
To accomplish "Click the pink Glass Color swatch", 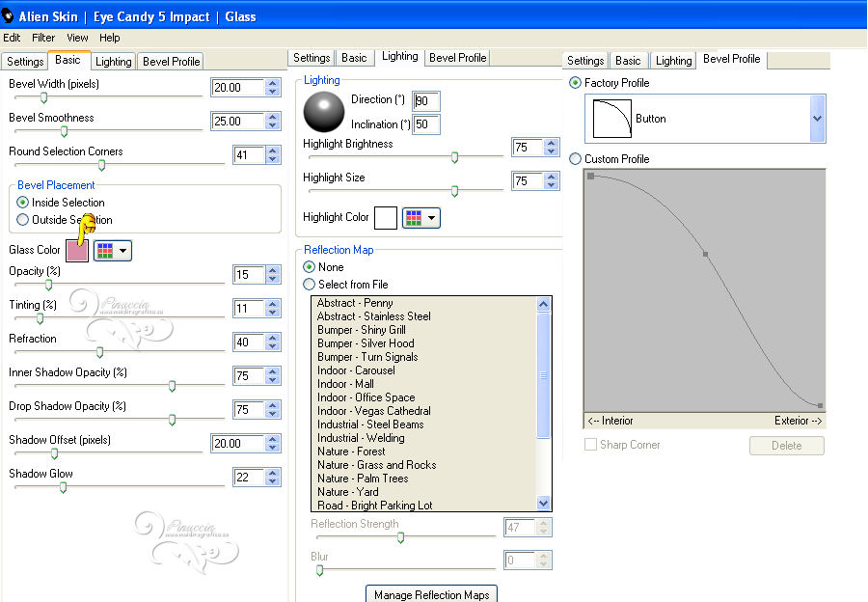I will [x=77, y=251].
